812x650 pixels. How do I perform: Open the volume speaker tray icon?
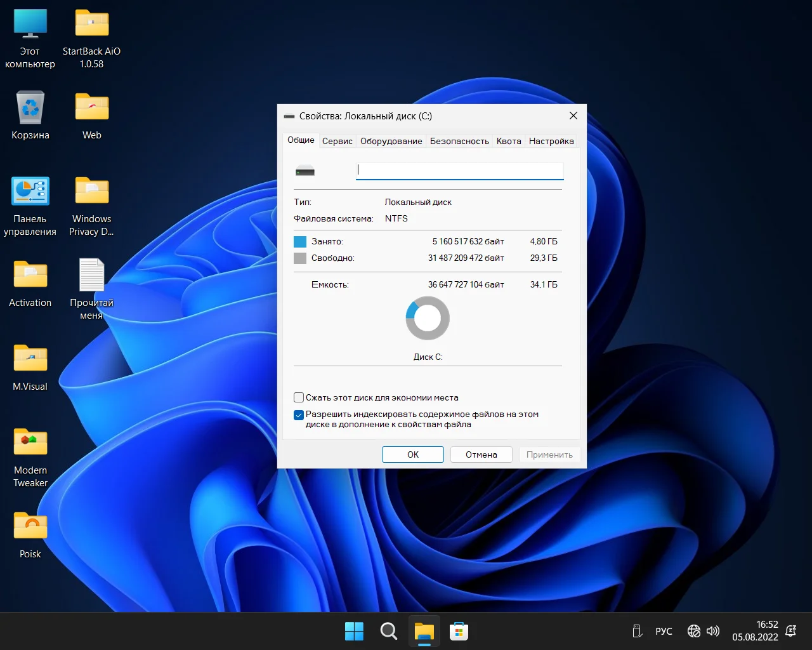713,631
